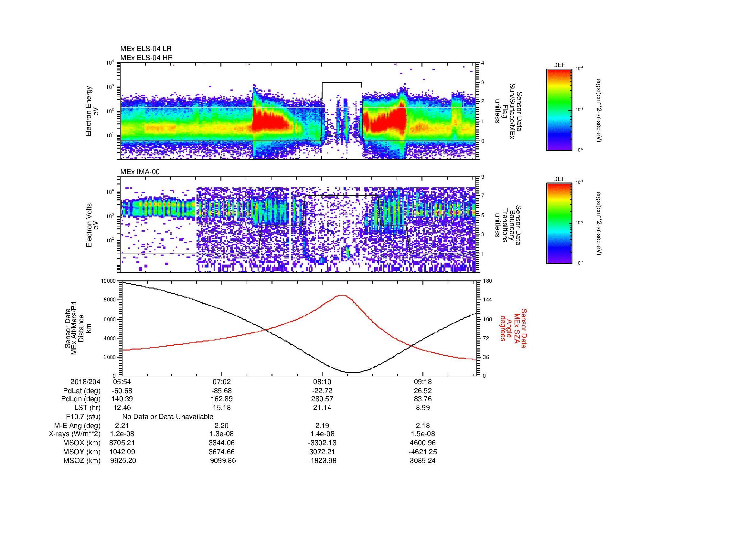Click the PdLat value '-22.72'
756x534 pixels.
pos(322,391)
